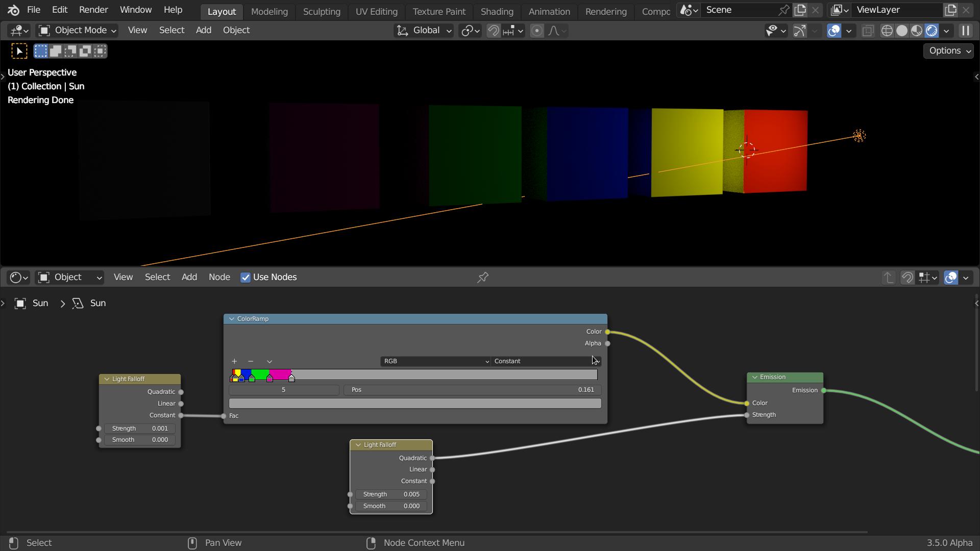Open the Node menu
This screenshot has width=980, height=551.
tap(219, 277)
